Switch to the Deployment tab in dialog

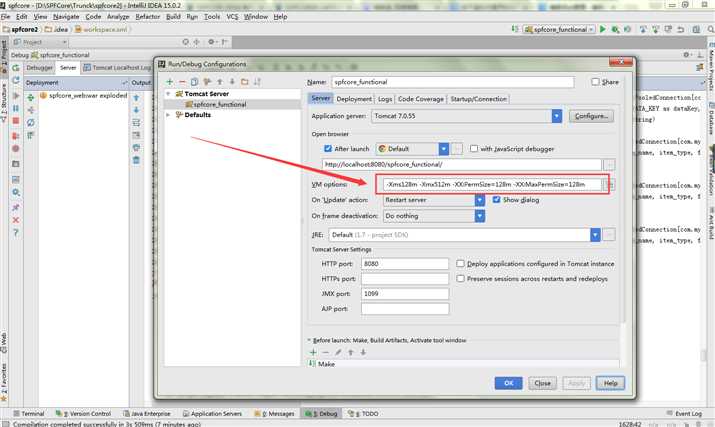click(354, 99)
